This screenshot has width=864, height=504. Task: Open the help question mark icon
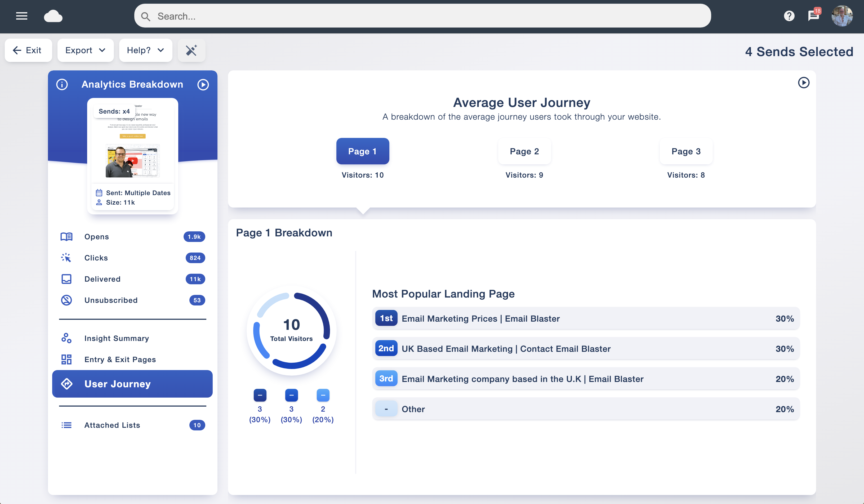pos(789,16)
